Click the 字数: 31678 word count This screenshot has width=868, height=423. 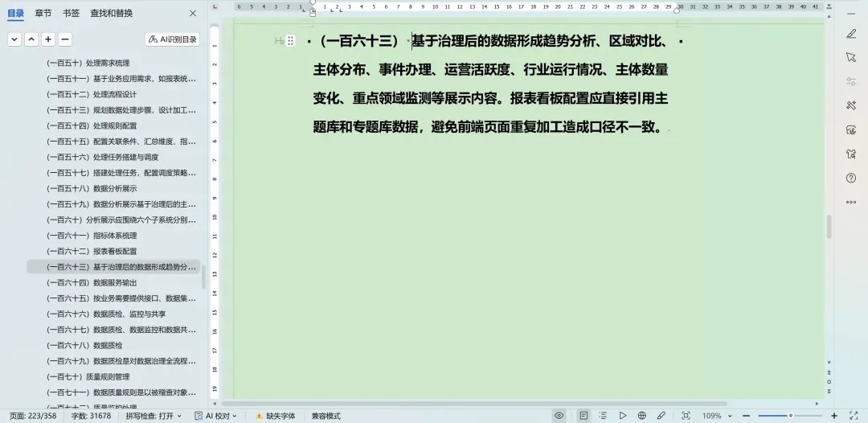pos(91,416)
